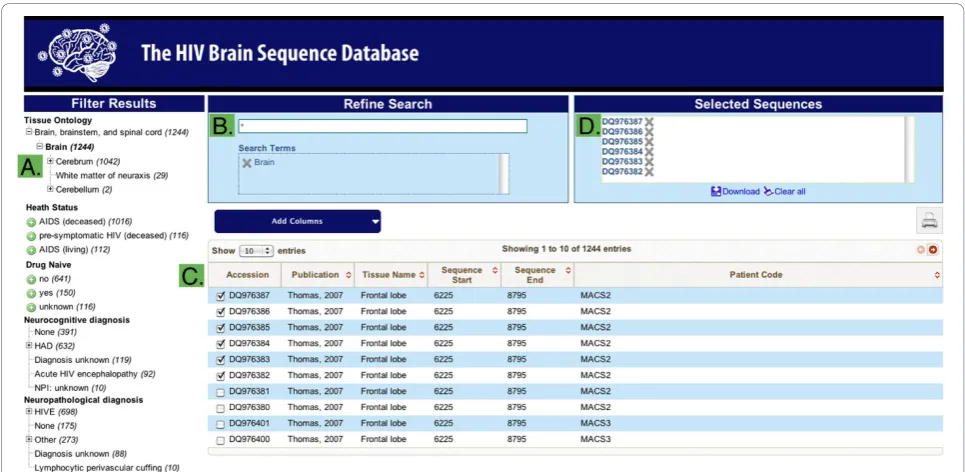The image size is (965, 472).
Task: Select neuropathological None (175) filter
Action: pos(55,426)
